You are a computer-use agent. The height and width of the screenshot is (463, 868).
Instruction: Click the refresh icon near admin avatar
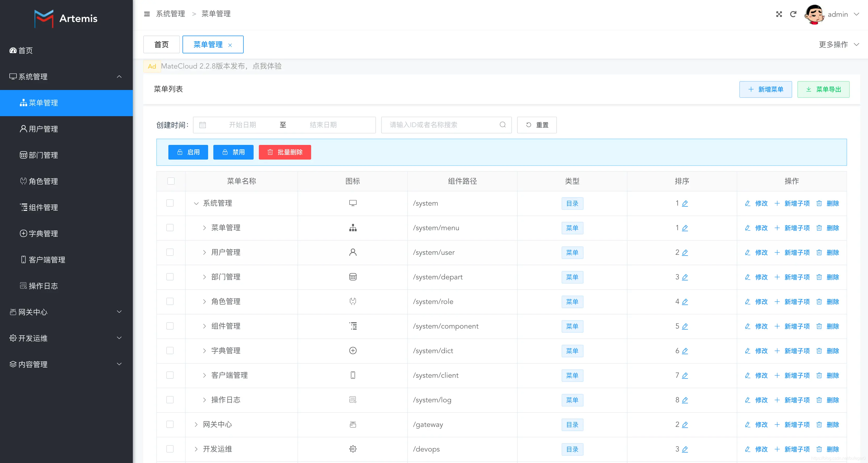[x=793, y=14]
